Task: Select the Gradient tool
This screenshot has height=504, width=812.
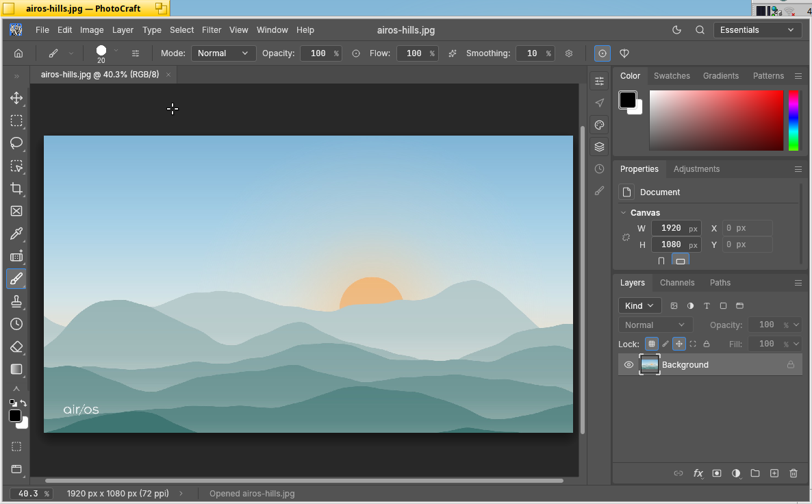Action: pos(16,369)
